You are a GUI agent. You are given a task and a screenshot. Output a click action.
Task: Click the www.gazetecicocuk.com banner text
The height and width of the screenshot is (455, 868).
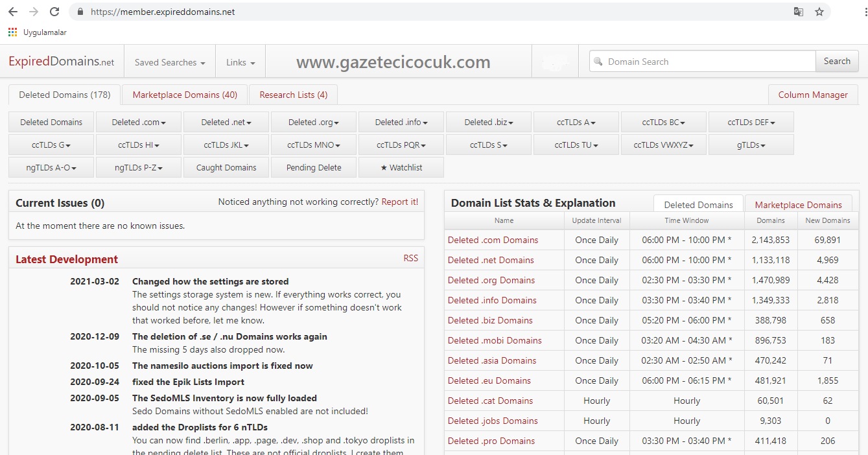coord(393,62)
